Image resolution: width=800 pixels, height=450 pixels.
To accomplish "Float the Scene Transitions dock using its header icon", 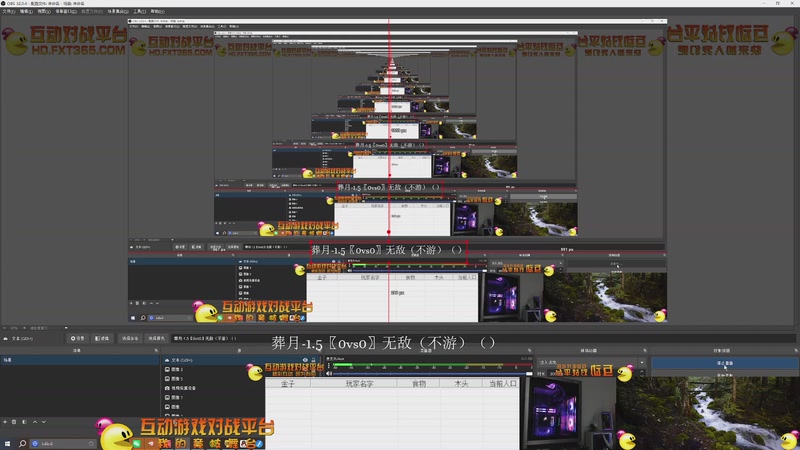I will [x=645, y=351].
